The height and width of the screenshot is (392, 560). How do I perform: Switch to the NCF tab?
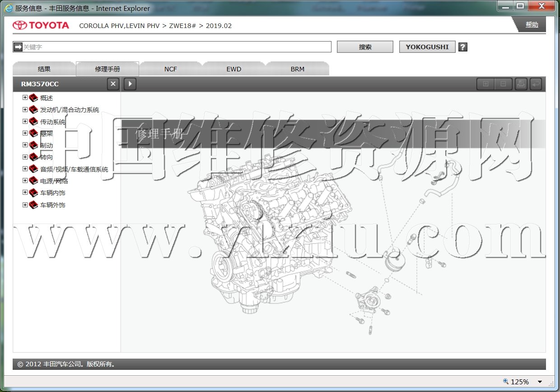tap(171, 69)
